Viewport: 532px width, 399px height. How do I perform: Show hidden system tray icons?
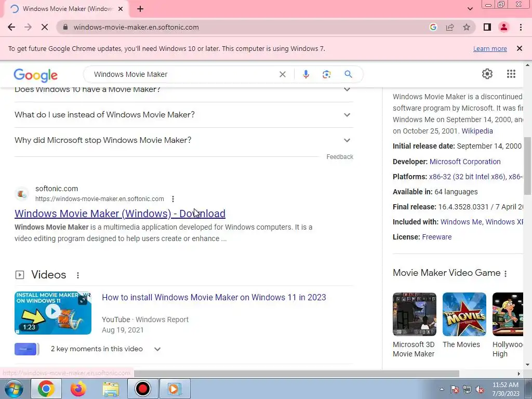click(x=442, y=389)
